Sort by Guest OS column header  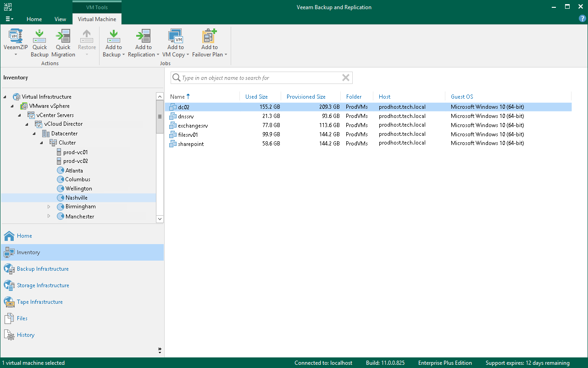tap(462, 97)
